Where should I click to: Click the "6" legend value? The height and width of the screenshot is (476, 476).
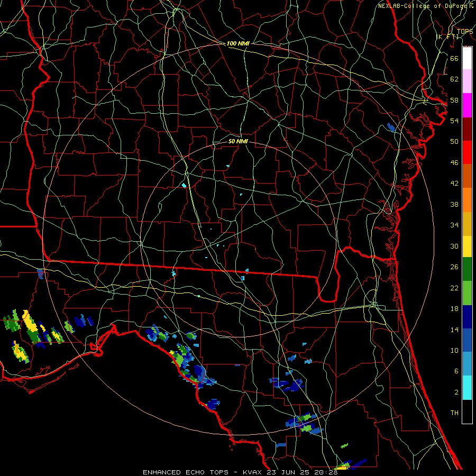456,371
